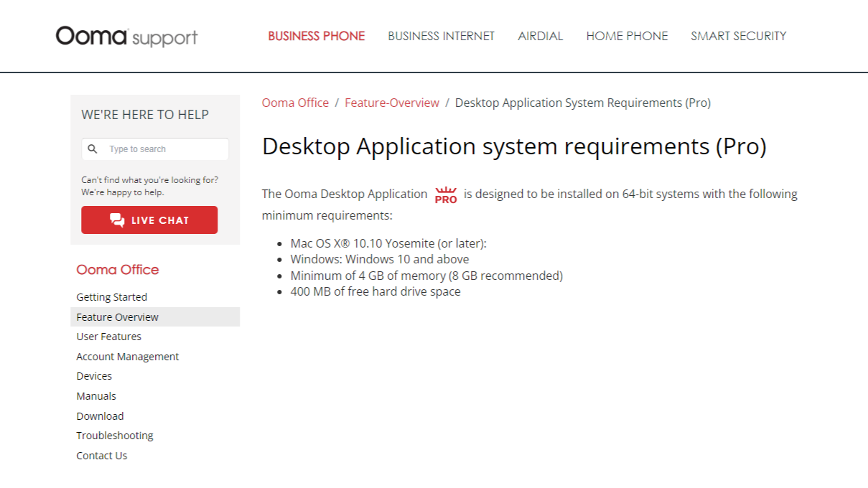This screenshot has height=488, width=868.
Task: Open the Business Internet menu
Action: [x=442, y=36]
